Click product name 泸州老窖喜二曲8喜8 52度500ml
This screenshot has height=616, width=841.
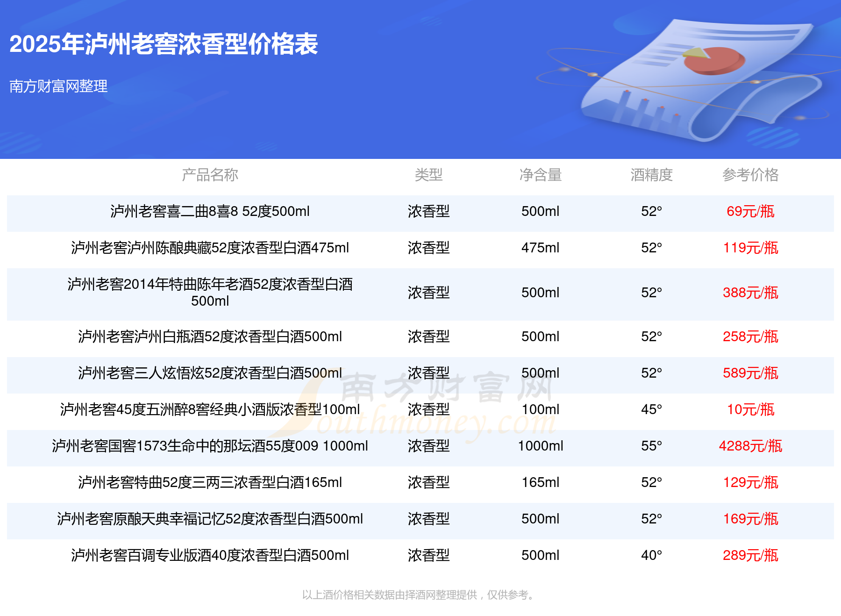(210, 211)
